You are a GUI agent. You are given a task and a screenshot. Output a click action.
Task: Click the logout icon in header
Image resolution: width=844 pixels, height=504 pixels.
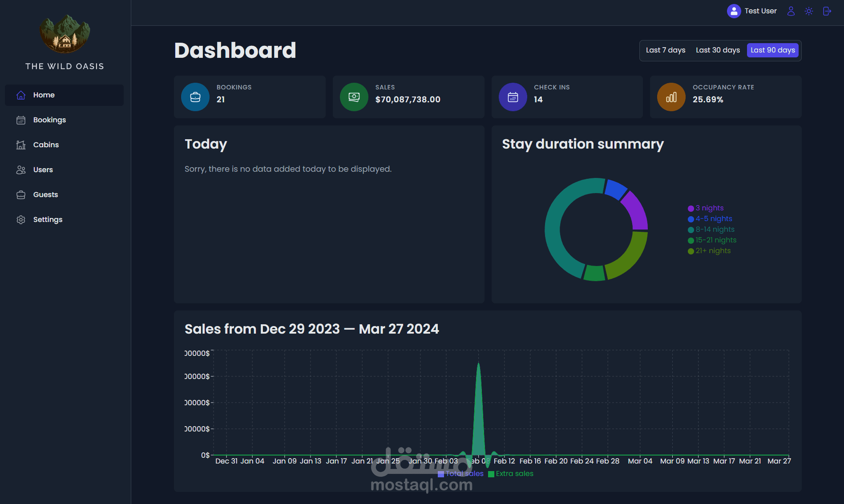pos(827,11)
